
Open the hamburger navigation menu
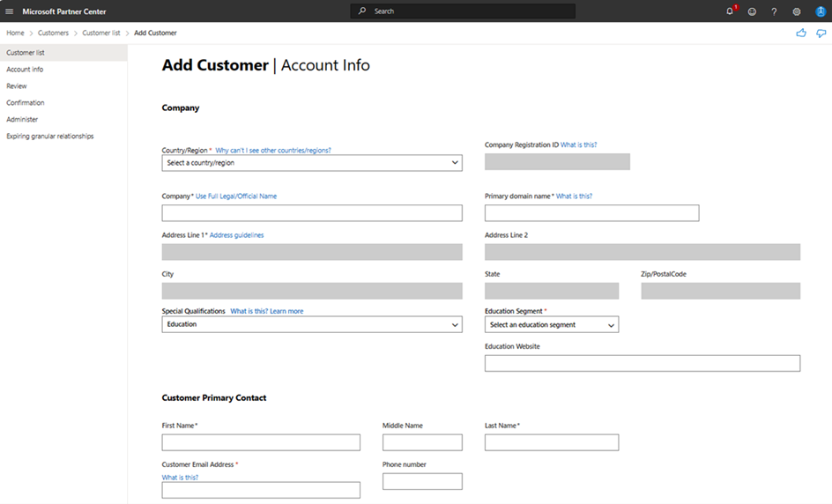[x=10, y=11]
